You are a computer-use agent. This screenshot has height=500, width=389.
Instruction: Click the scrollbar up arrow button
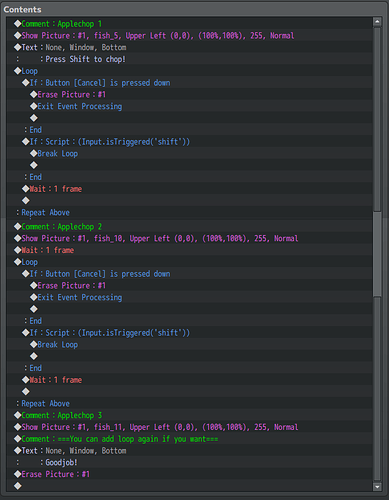pos(377,22)
